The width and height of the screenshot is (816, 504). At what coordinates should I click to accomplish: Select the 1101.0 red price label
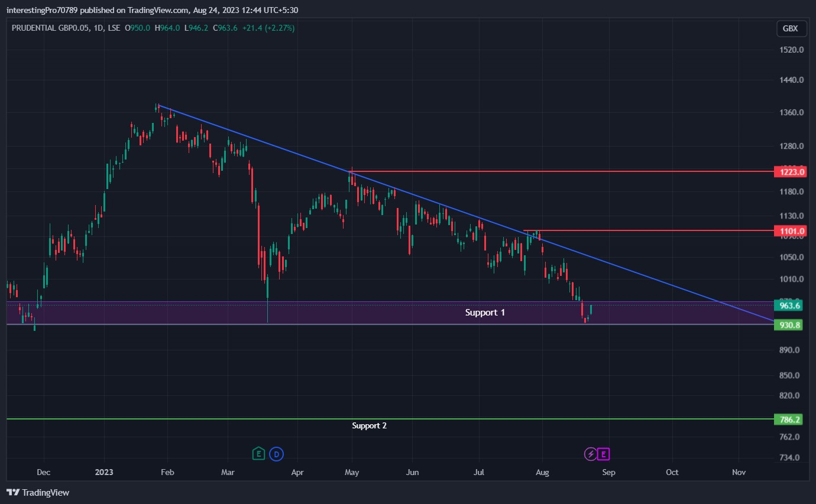coord(790,231)
